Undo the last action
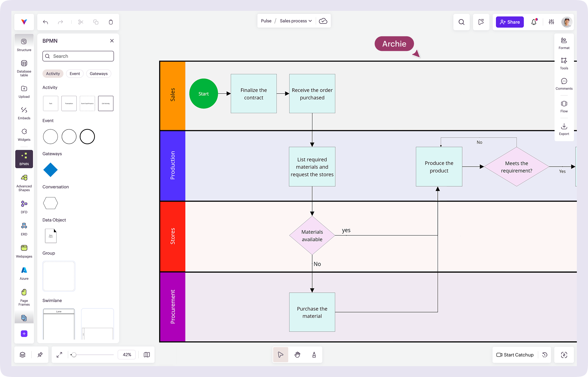Screen dimensions: 588x377 (x=45, y=22)
